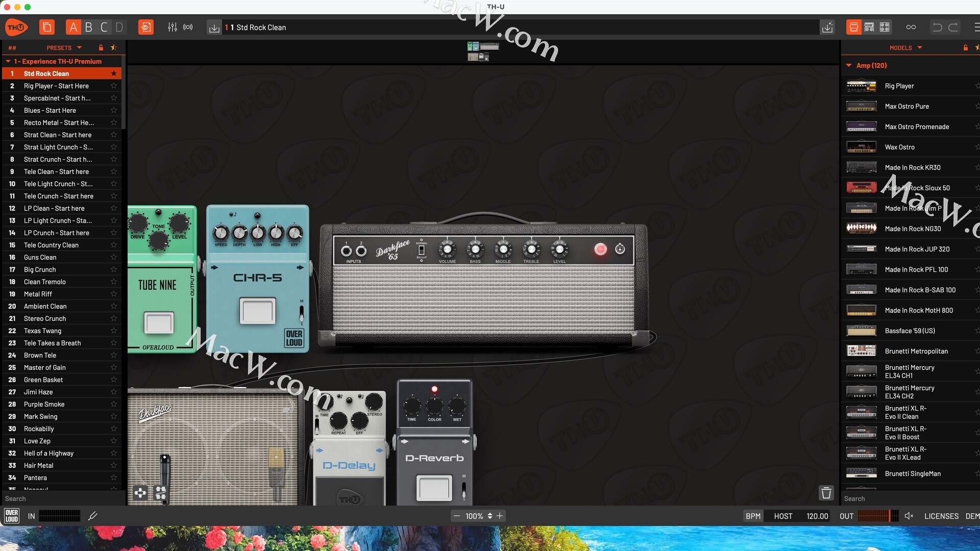Click the infinity loop icon
Screen dimensions: 980x551
coord(911,27)
